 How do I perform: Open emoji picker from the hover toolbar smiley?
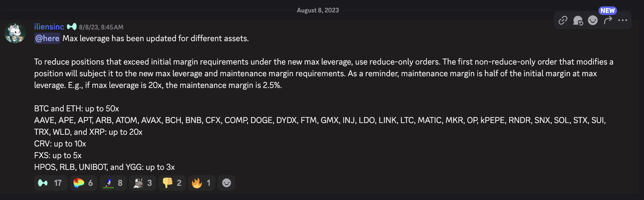[593, 20]
